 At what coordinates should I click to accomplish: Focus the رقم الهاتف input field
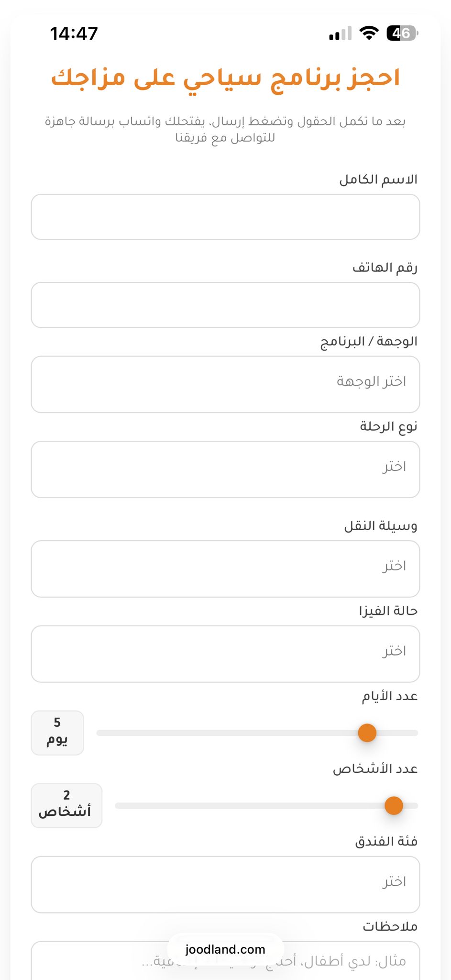click(x=225, y=305)
